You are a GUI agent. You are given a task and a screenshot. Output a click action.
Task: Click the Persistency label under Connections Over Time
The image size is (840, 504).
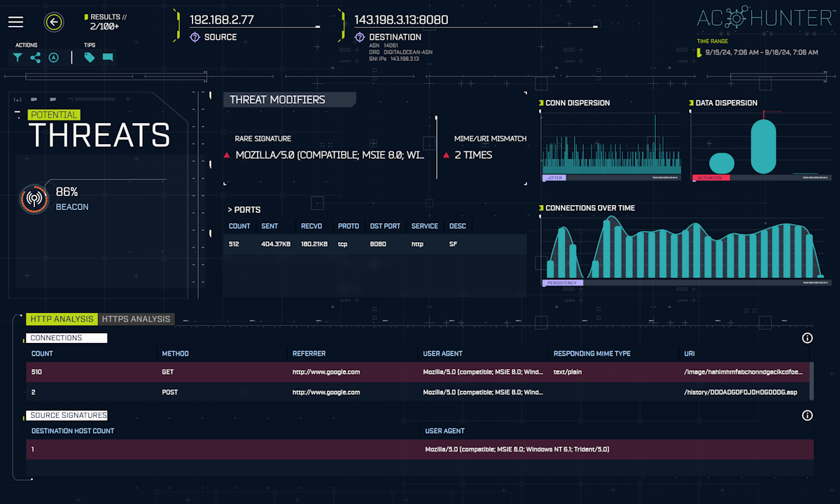click(562, 283)
